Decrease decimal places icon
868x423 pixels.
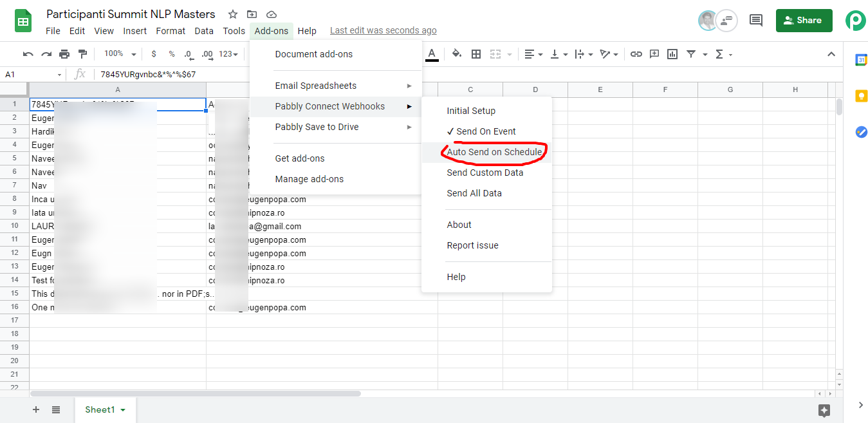(x=189, y=54)
